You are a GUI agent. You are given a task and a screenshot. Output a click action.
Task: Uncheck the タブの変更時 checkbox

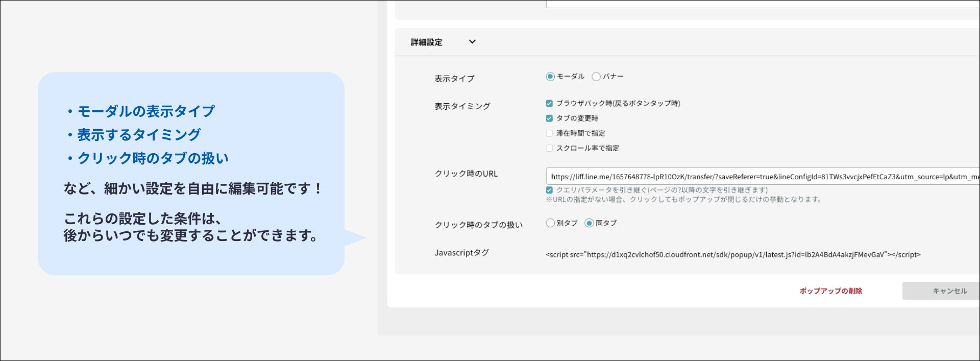point(549,118)
